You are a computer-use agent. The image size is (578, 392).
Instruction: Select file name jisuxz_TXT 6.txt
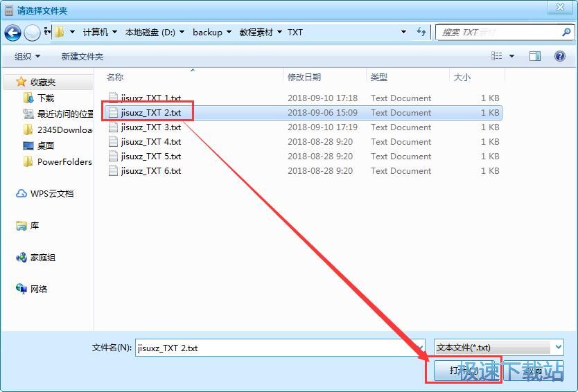pos(151,171)
